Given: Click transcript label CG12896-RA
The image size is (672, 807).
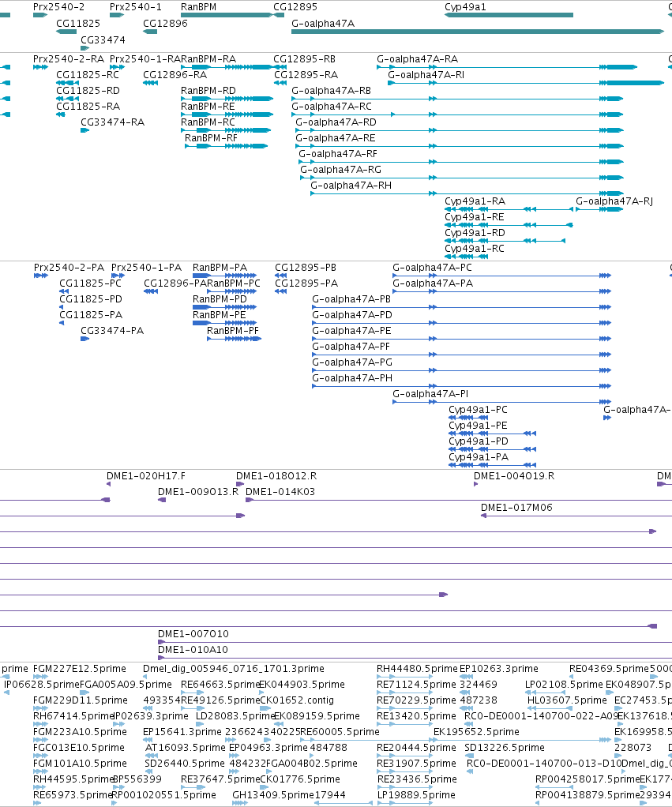Looking at the screenshot, I should (175, 75).
